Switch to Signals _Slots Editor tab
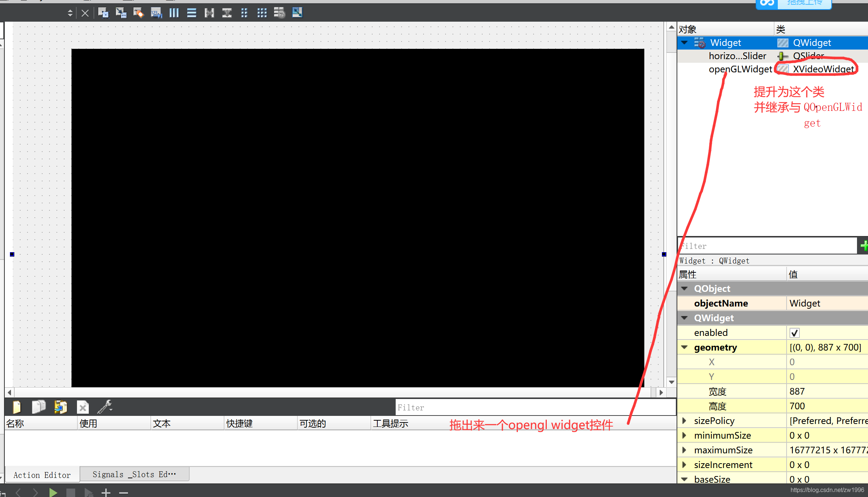 pyautogui.click(x=134, y=474)
